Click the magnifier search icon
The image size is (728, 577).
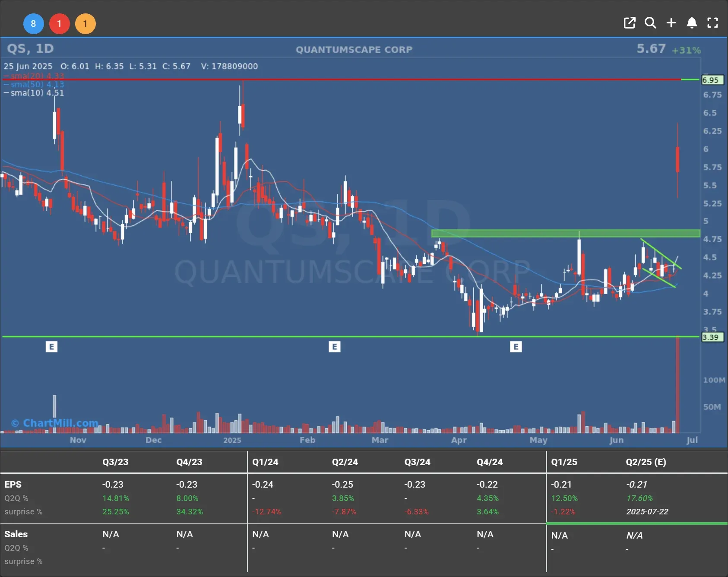(650, 23)
